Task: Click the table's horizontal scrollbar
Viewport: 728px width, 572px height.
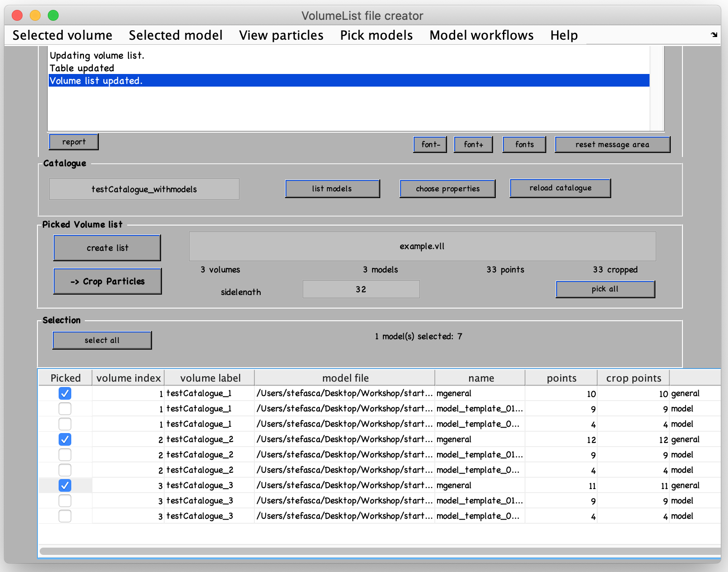Action: click(380, 551)
